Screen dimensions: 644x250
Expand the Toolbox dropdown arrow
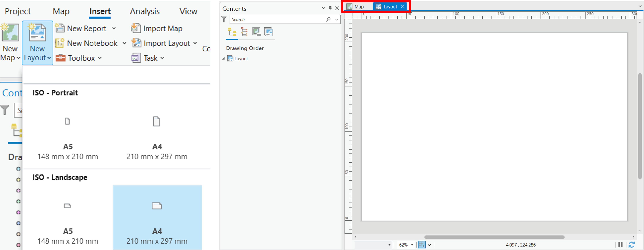click(100, 58)
